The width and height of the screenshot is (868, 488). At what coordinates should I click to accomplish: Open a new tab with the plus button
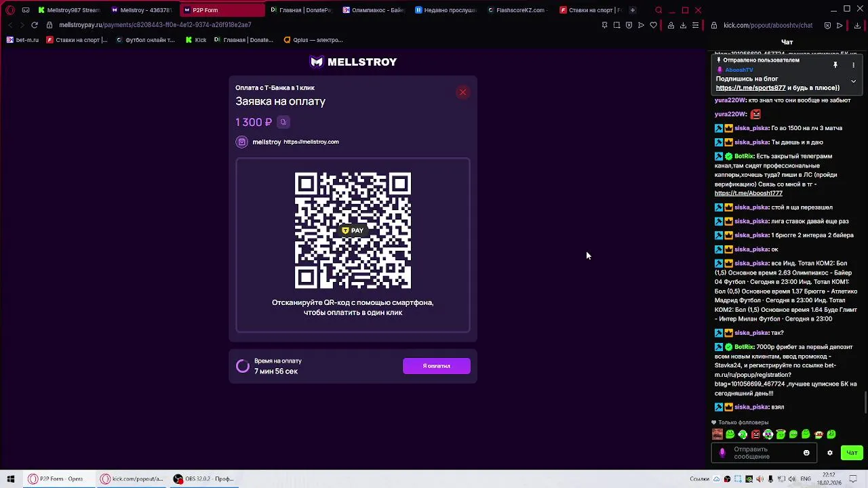click(x=632, y=10)
